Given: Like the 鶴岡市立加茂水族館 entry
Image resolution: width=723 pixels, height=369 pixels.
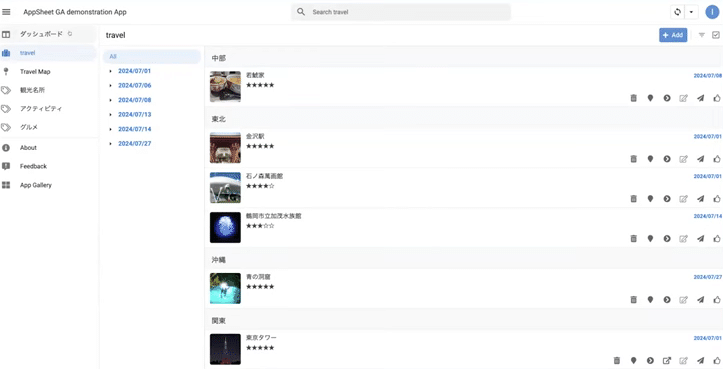Looking at the screenshot, I should (x=717, y=238).
